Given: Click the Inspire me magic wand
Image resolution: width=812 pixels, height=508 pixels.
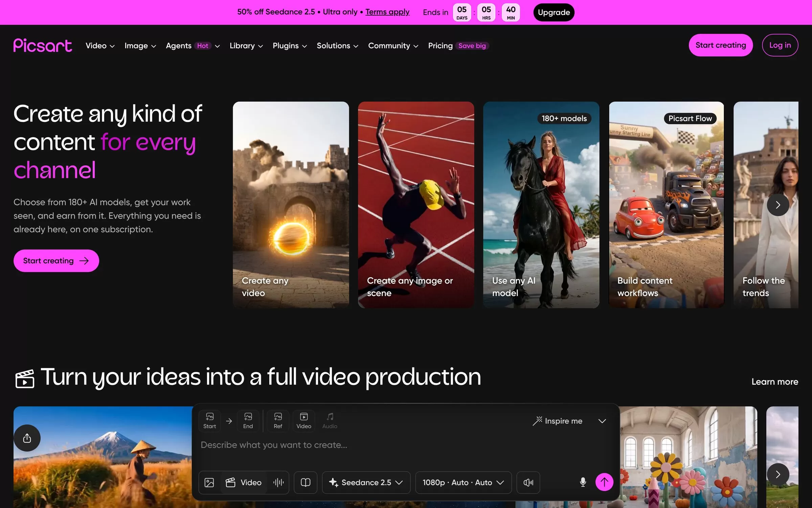Looking at the screenshot, I should 558,421.
